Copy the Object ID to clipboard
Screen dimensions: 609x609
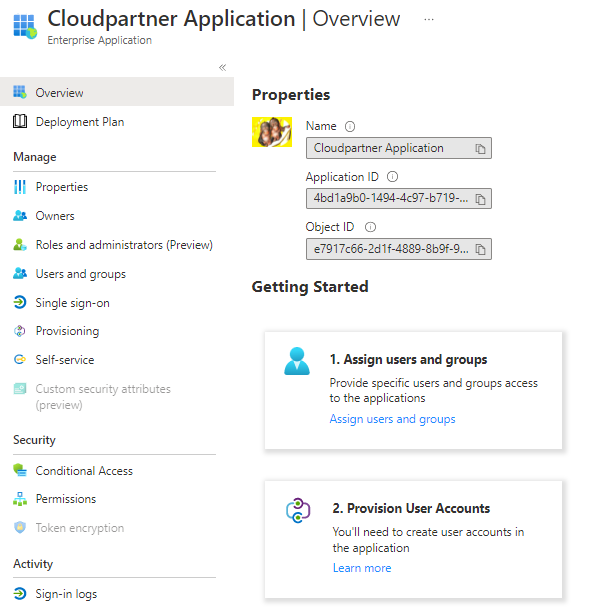coord(480,249)
